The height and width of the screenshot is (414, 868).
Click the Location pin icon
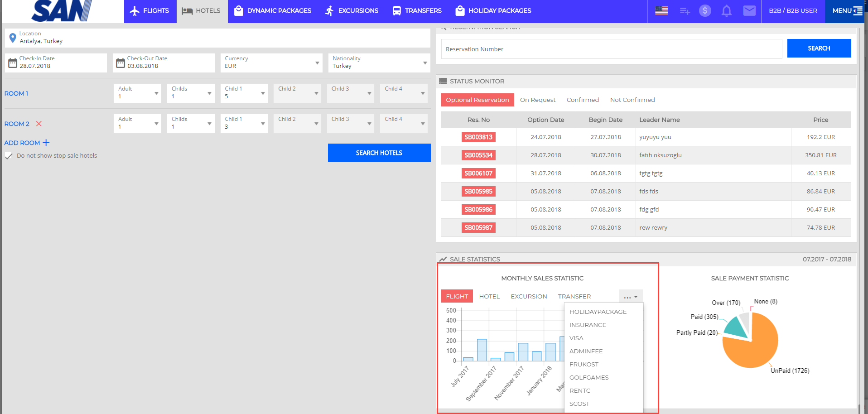(x=13, y=38)
